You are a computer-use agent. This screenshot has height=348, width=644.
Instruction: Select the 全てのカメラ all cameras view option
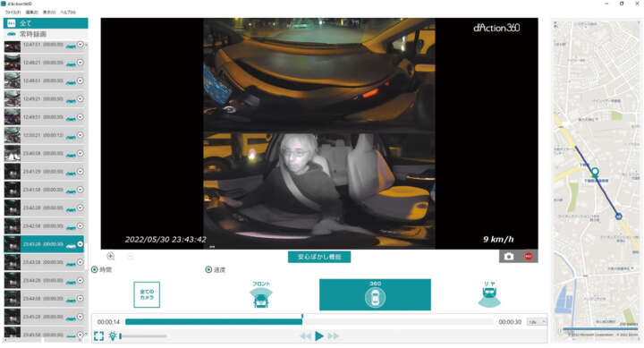147,294
